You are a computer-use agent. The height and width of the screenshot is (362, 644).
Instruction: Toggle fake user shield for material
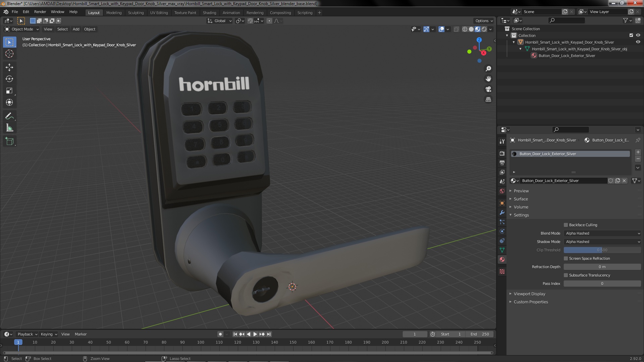[x=610, y=181]
